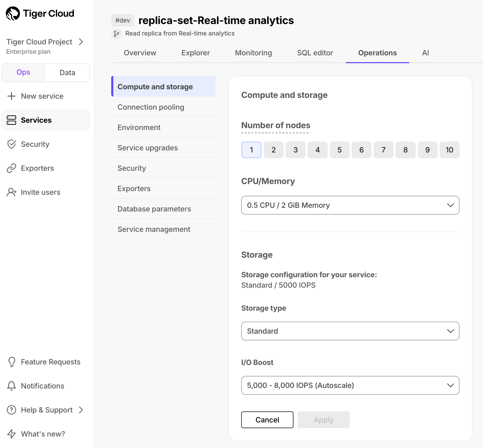Open Service upgrades section
This screenshot has height=448, width=483.
pos(163,148)
